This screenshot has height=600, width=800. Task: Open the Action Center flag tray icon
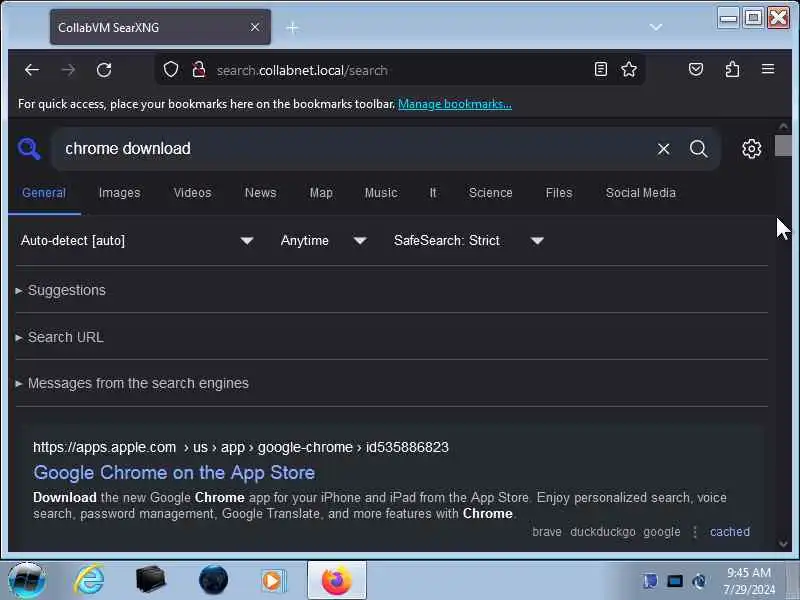click(650, 581)
